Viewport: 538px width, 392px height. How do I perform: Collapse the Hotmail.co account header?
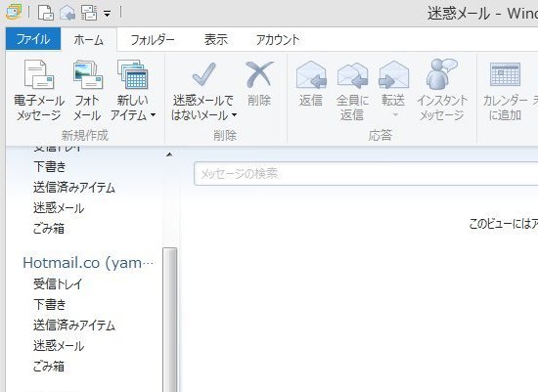pyautogui.click(x=88, y=263)
